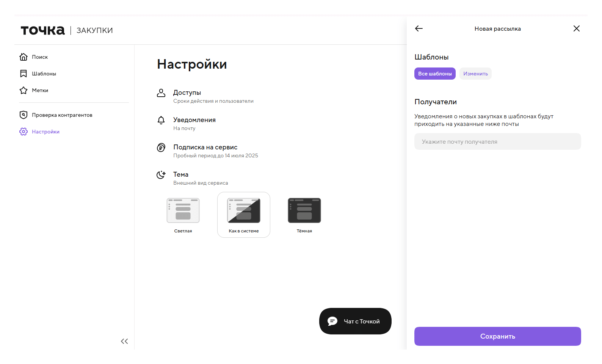
Task: Click the star icon for Метки
Action: (24, 90)
